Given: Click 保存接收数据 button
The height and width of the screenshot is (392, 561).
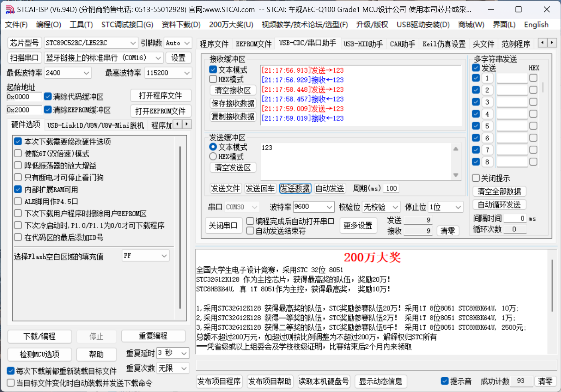Looking at the screenshot, I should (x=233, y=103).
